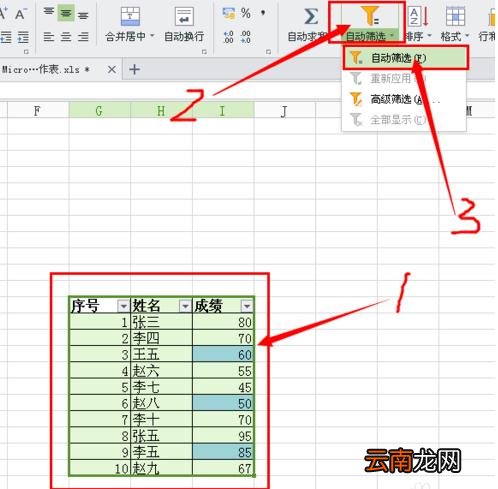Select the highlighted score cell 50

223,403
